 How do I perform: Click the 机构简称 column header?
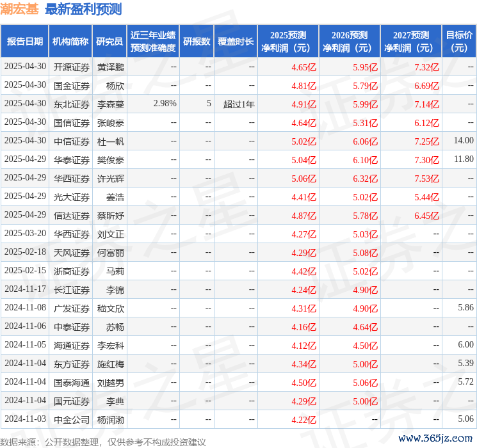point(70,42)
